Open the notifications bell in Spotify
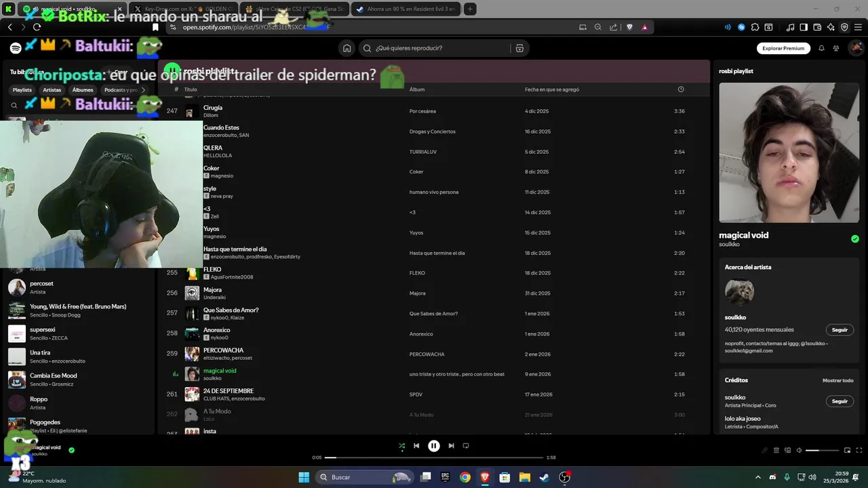 point(821,48)
